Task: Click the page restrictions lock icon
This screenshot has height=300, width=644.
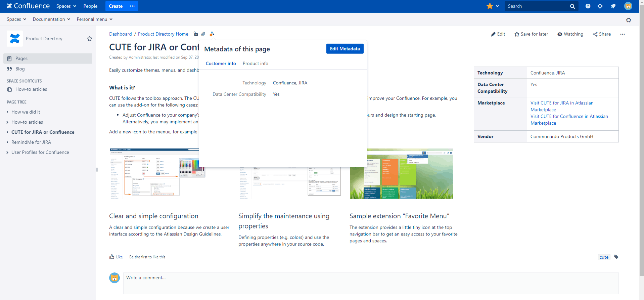Action: tap(196, 34)
